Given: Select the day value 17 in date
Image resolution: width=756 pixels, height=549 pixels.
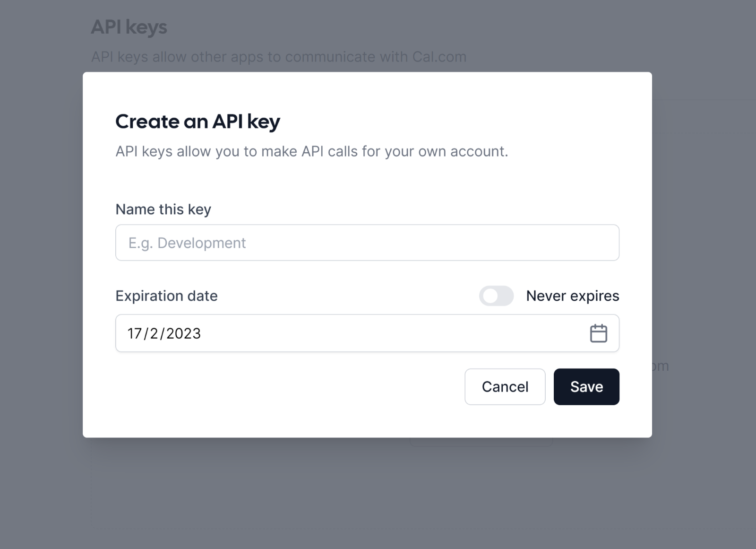Looking at the screenshot, I should click(135, 333).
